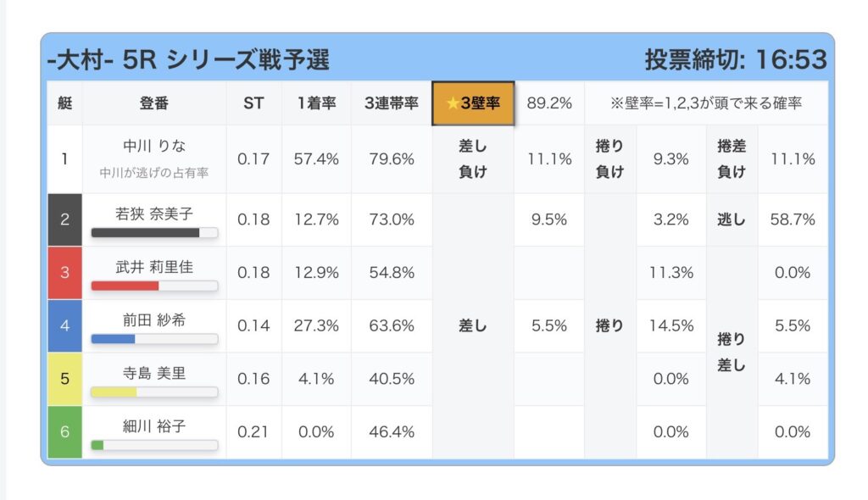Click the red bar under 武井 莉里佳

coord(125,286)
